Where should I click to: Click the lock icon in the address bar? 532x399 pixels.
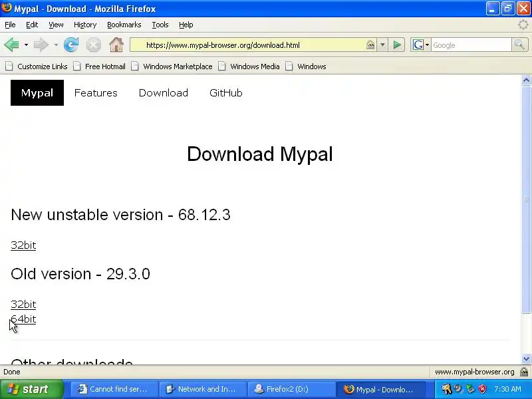pyautogui.click(x=370, y=45)
